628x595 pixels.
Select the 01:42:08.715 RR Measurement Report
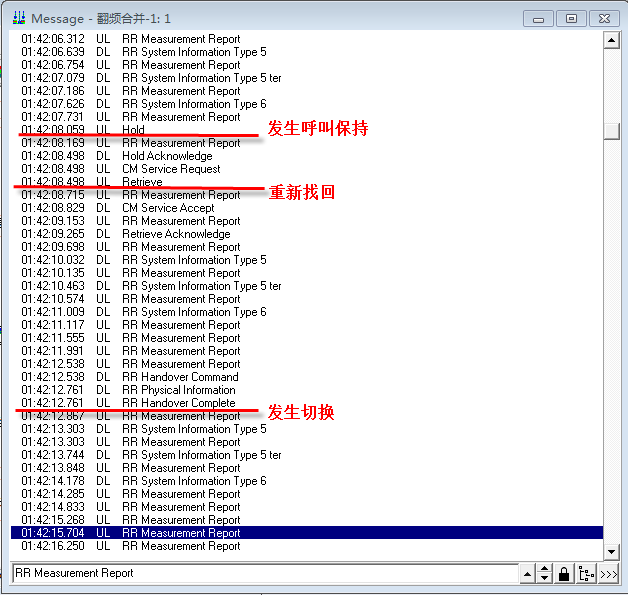[307, 195]
